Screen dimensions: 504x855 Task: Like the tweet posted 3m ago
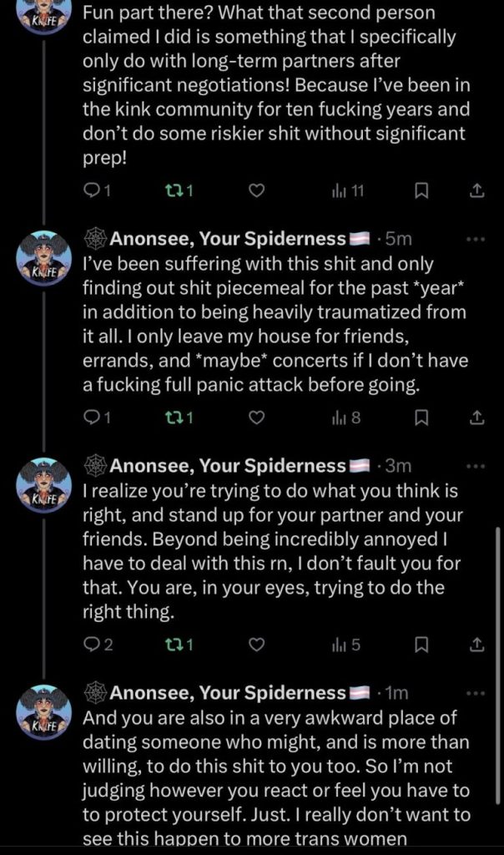[257, 644]
